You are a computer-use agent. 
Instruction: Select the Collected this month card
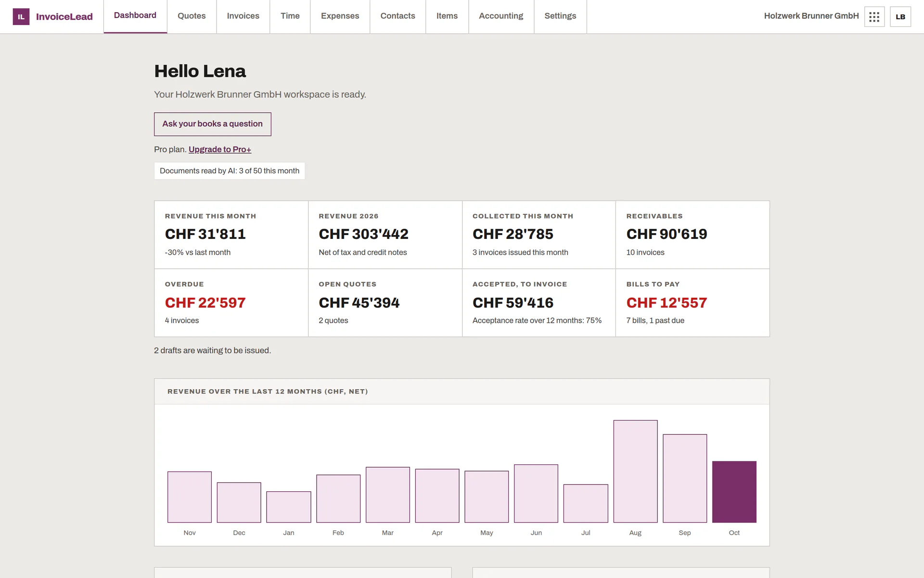click(x=539, y=235)
